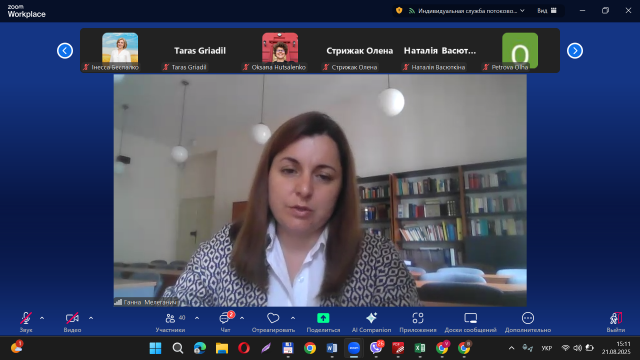The image size is (640, 360).
Task: Open volume control in system tray
Action: tap(577, 348)
